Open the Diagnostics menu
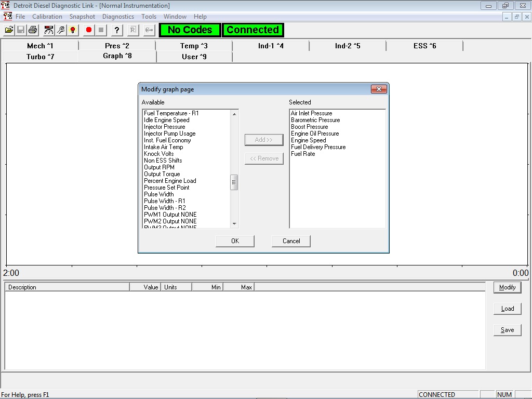The height and width of the screenshot is (399, 532). (x=118, y=16)
